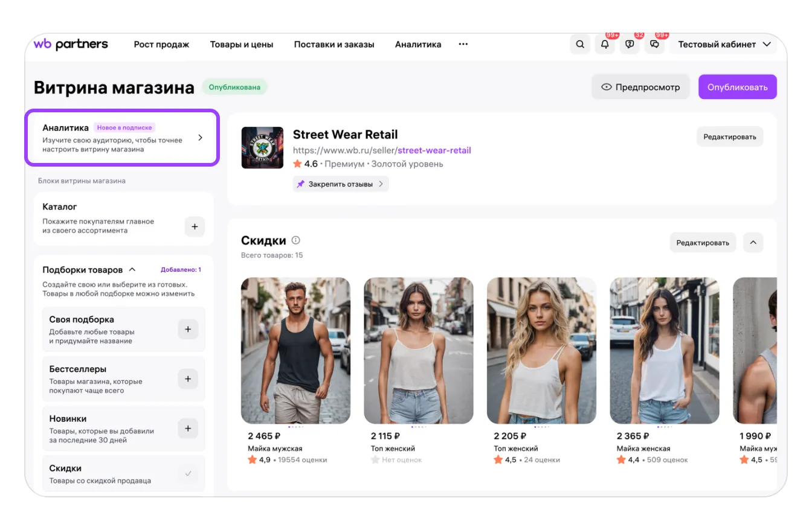
Task: Add the Каталог block with plus
Action: 195,227
